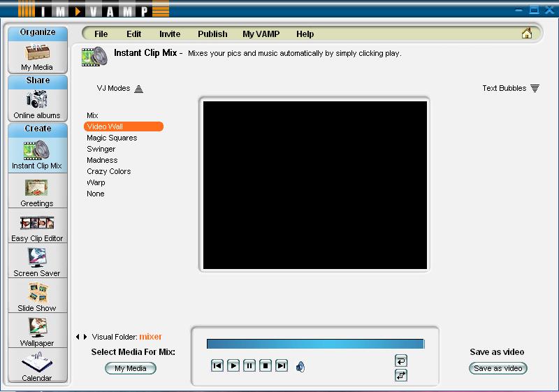Click My Media button for mix
Image resolution: width=559 pixels, height=392 pixels.
click(x=131, y=368)
